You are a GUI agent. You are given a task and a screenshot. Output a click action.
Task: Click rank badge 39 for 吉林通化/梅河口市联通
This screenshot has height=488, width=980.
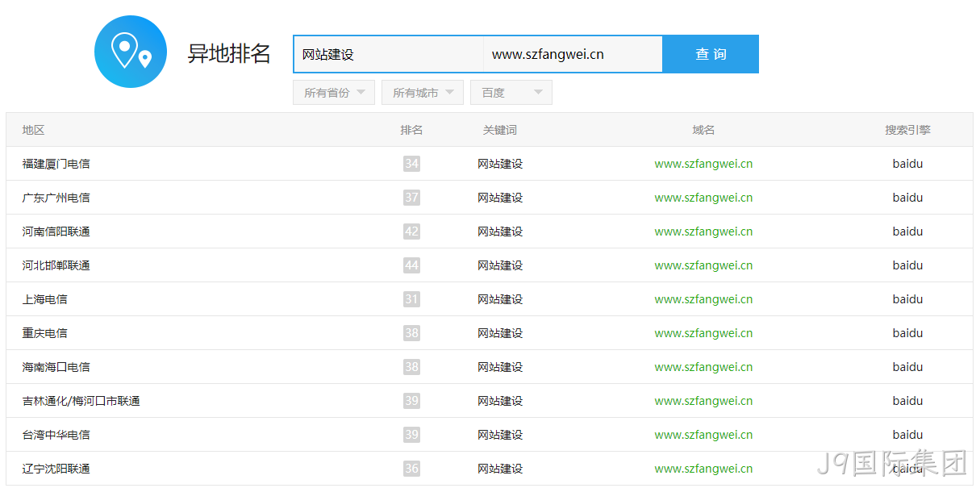(411, 401)
